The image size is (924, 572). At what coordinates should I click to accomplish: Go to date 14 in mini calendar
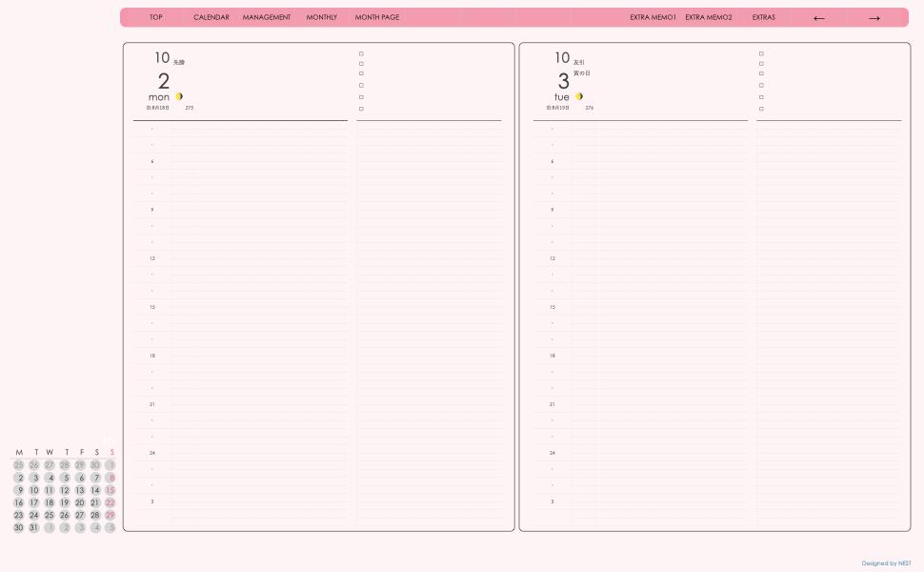click(95, 490)
